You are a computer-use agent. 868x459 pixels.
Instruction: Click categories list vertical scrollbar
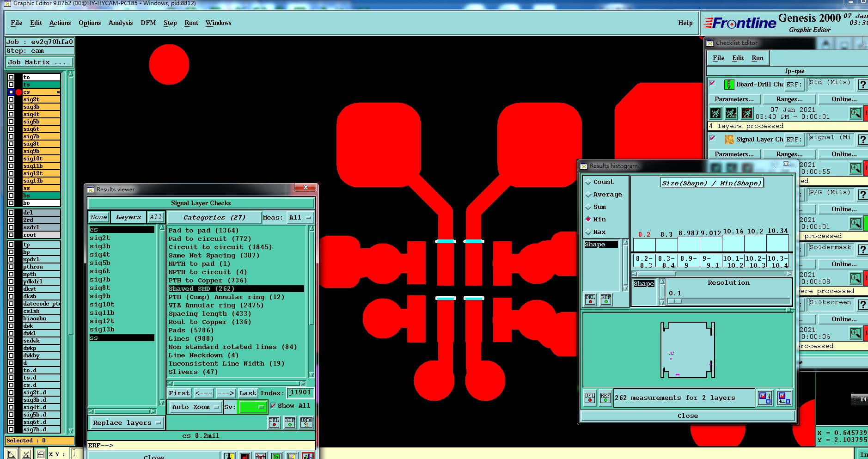click(x=311, y=301)
